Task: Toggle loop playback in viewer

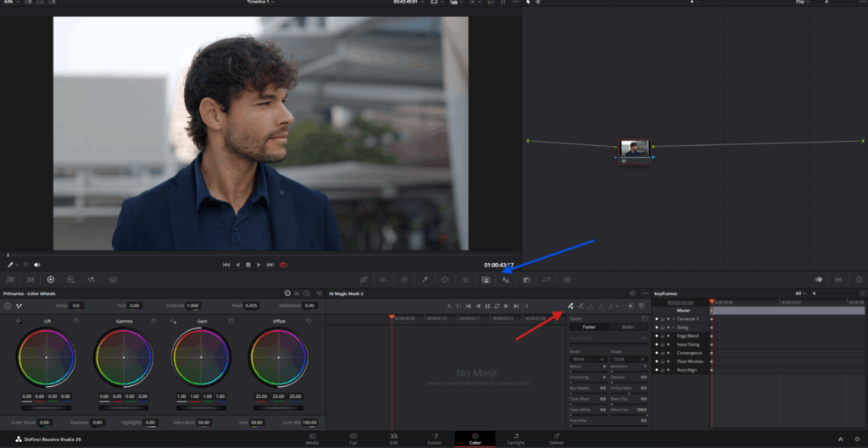Action: pyautogui.click(x=283, y=265)
